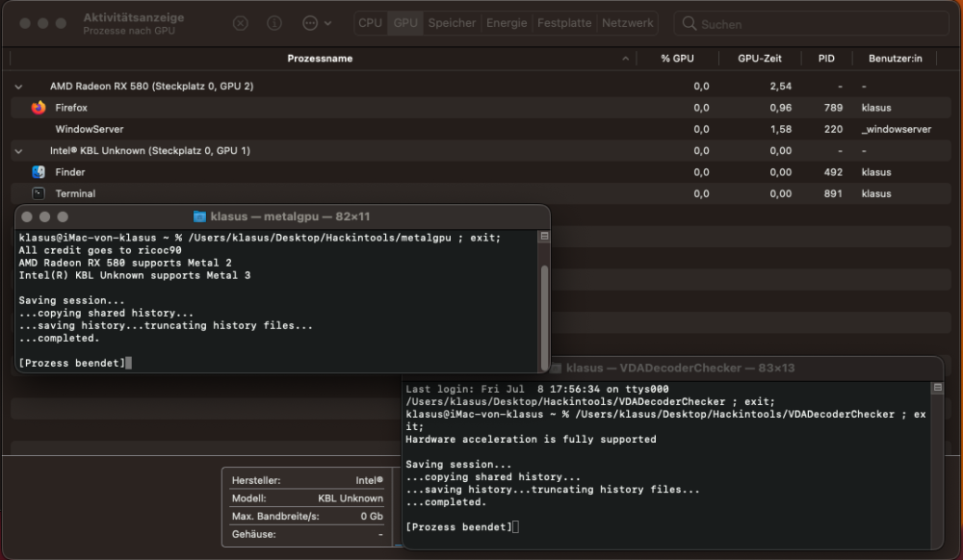Select the Firefox process icon
The width and height of the screenshot is (963, 560).
click(39, 108)
